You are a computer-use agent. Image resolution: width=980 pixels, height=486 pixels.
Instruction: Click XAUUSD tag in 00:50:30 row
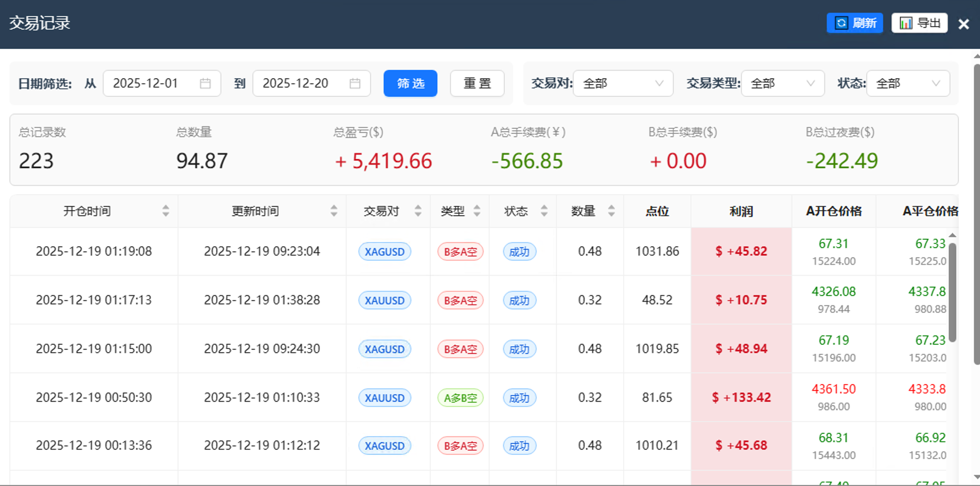tap(384, 398)
